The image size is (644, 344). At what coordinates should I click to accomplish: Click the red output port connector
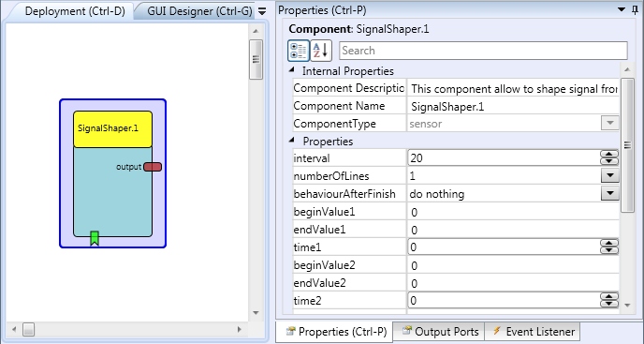[153, 167]
